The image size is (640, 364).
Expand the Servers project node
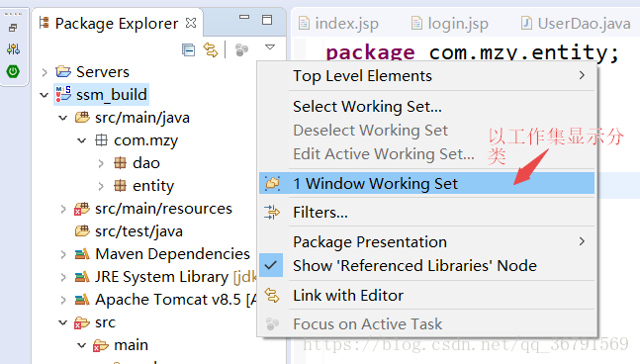coord(45,72)
